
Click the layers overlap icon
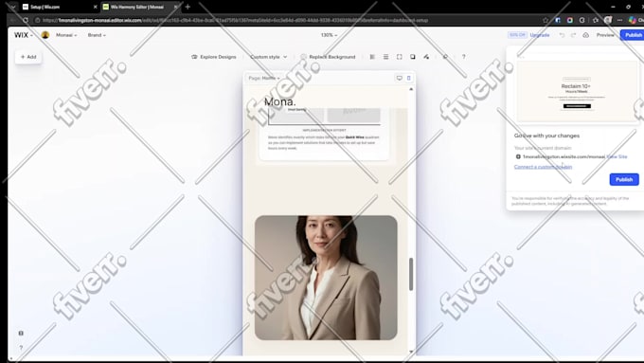412,57
